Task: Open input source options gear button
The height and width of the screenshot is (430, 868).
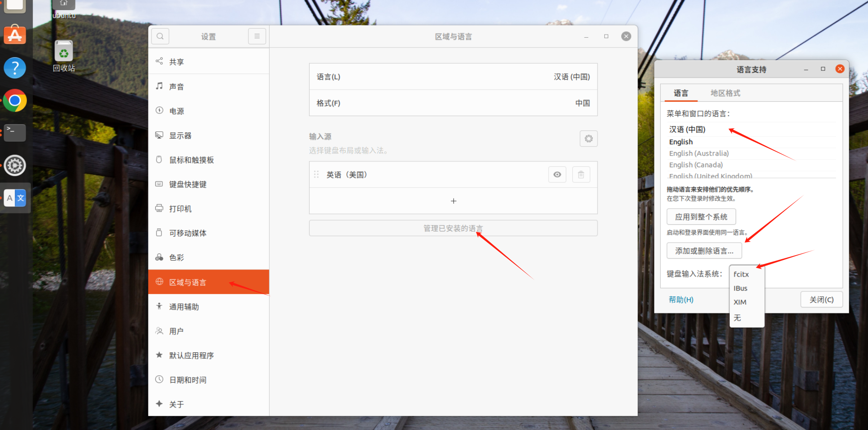Action: coord(589,139)
